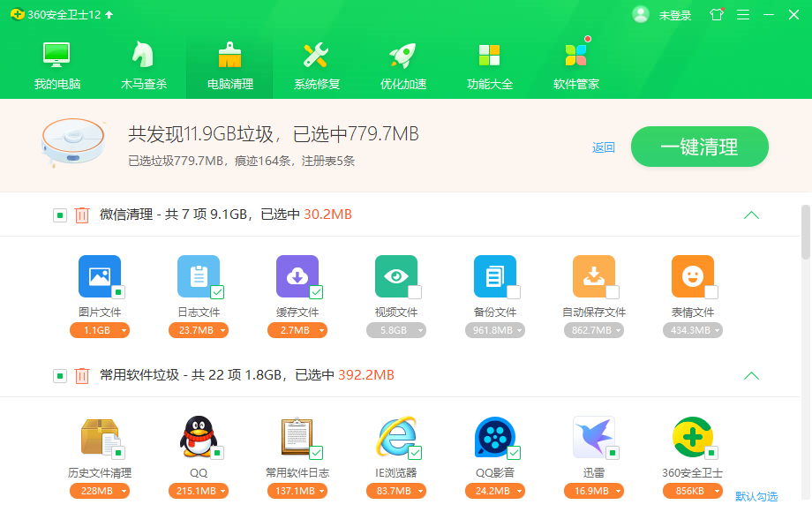The width and height of the screenshot is (812, 512).
Task: Open the 83.7MB dropdown under IE浏览器
Action: coord(396,491)
